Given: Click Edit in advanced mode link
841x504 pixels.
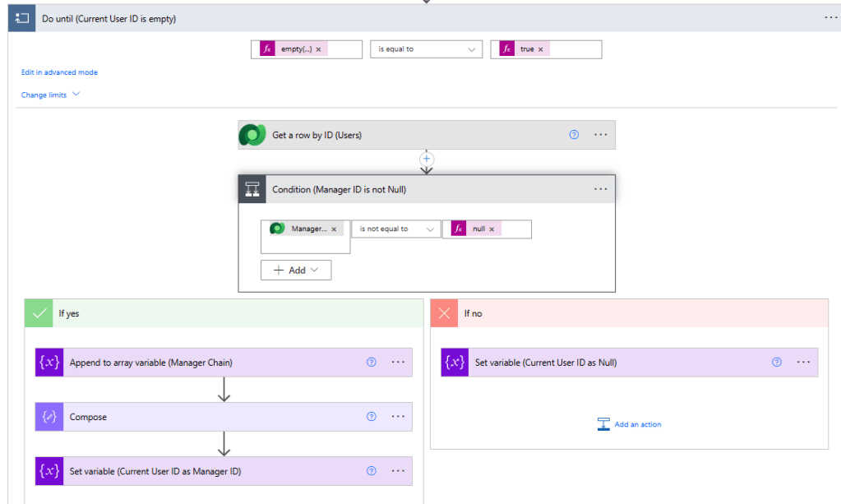Looking at the screenshot, I should coord(59,72).
